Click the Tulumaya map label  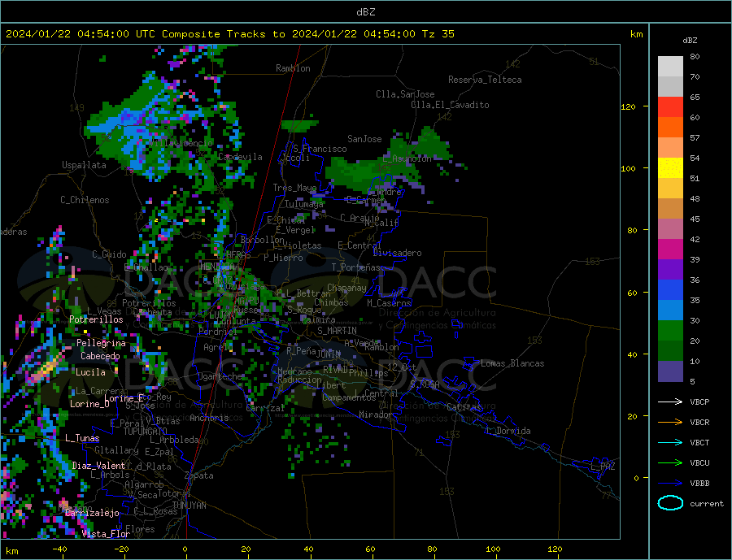304,204
